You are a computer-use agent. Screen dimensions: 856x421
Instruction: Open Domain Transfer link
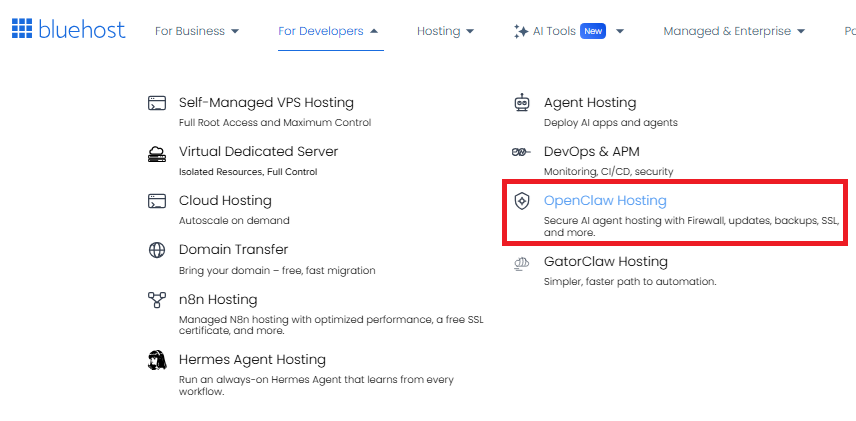pyautogui.click(x=233, y=250)
